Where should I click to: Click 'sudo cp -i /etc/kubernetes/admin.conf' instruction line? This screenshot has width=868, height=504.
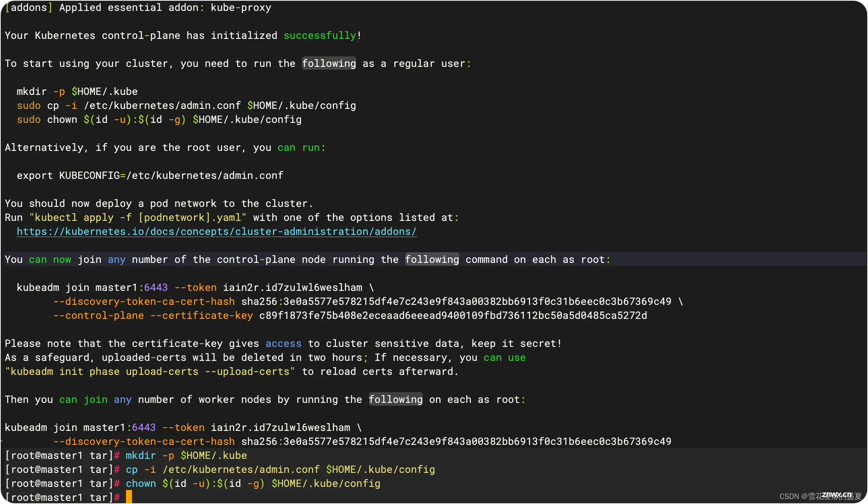(186, 105)
